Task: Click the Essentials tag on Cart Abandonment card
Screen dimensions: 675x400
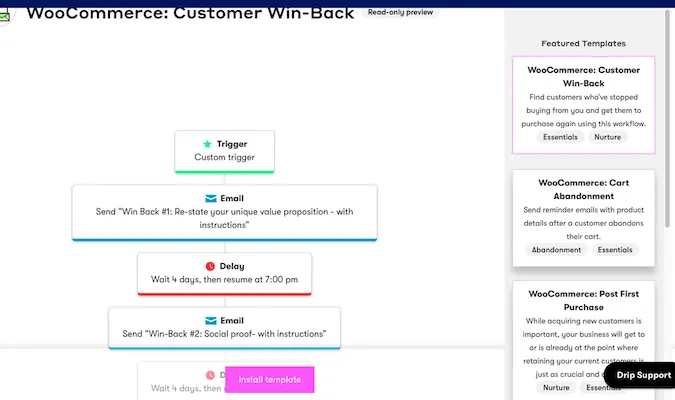Action: 615,250
